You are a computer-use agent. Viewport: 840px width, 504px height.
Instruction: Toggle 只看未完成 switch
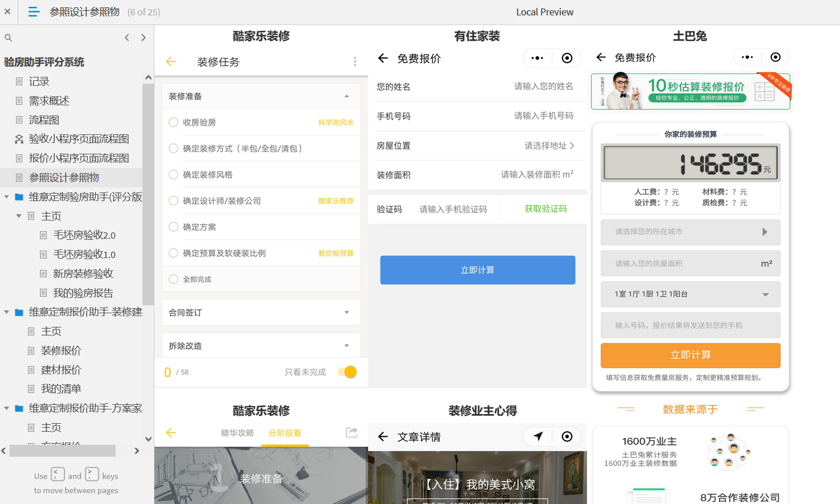click(x=347, y=372)
